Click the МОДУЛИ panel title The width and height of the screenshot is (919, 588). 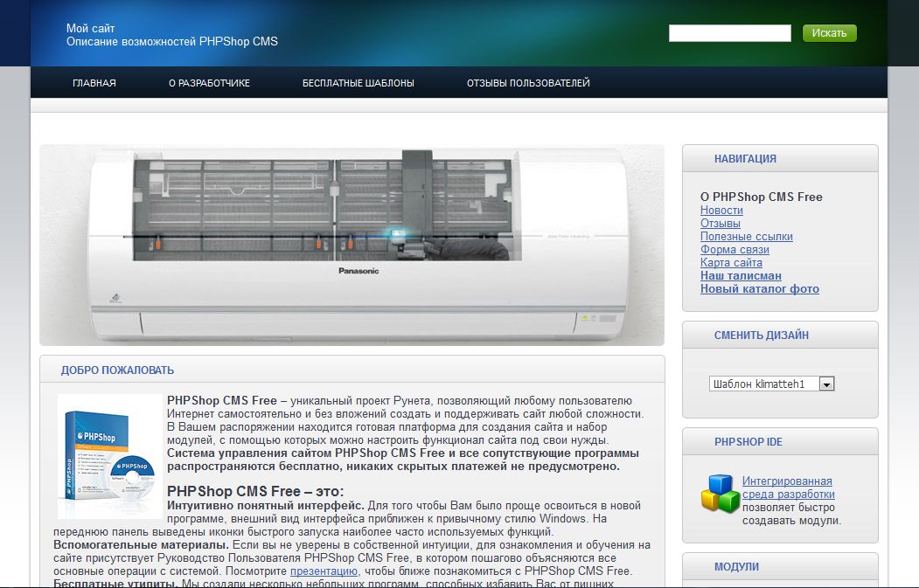(736, 567)
